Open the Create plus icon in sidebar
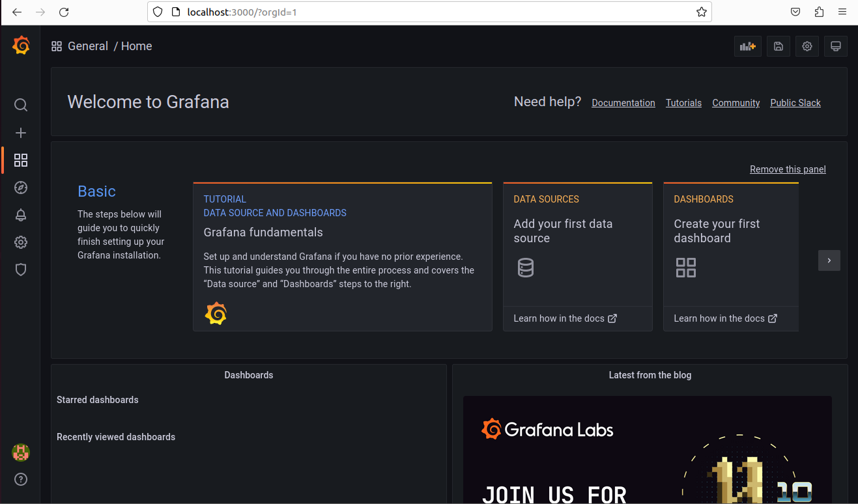The width and height of the screenshot is (858, 504). [x=21, y=133]
